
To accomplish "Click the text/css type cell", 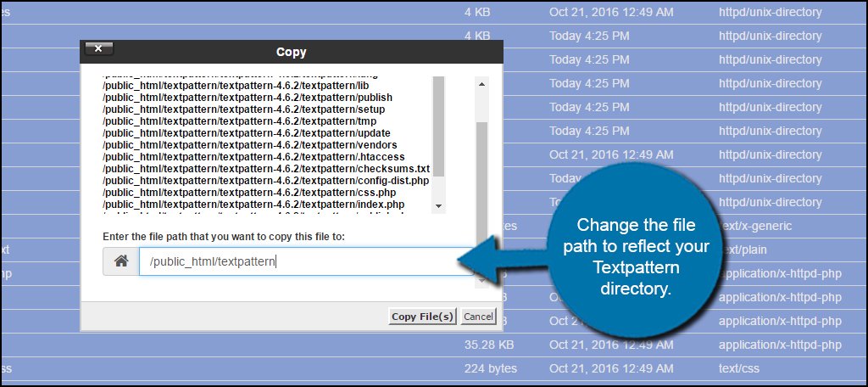I will [739, 368].
